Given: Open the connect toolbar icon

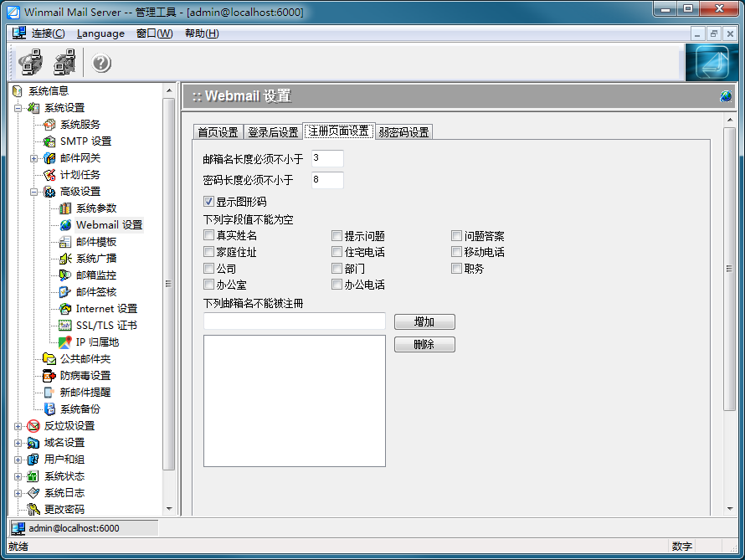Looking at the screenshot, I should coord(32,62).
